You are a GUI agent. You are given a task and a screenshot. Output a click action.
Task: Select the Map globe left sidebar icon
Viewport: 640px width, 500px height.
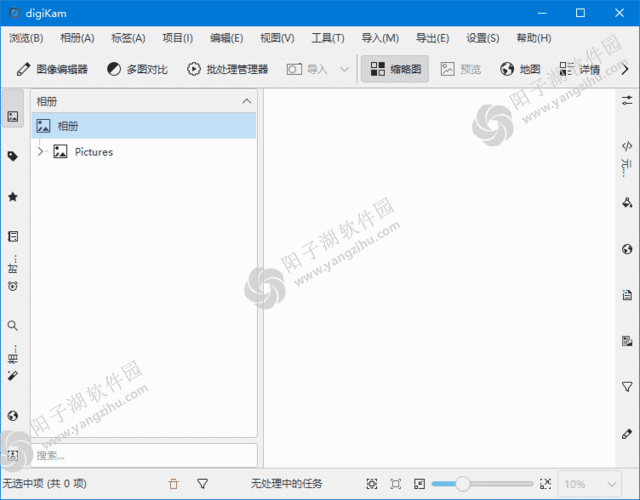pyautogui.click(x=13, y=416)
